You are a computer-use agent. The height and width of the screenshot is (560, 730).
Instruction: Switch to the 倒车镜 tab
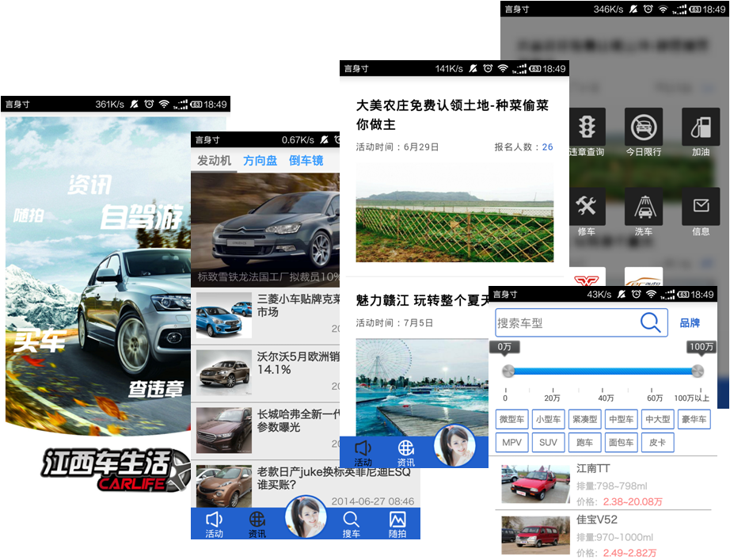pyautogui.click(x=306, y=161)
